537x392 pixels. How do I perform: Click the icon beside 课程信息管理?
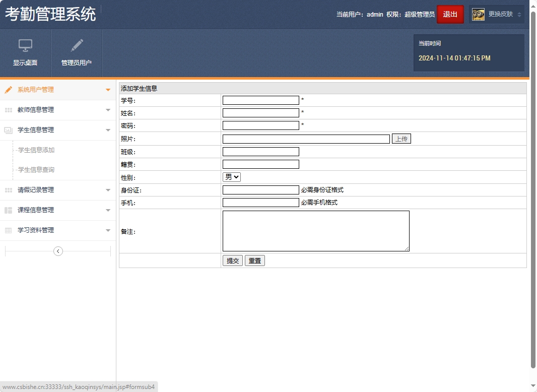(8, 210)
